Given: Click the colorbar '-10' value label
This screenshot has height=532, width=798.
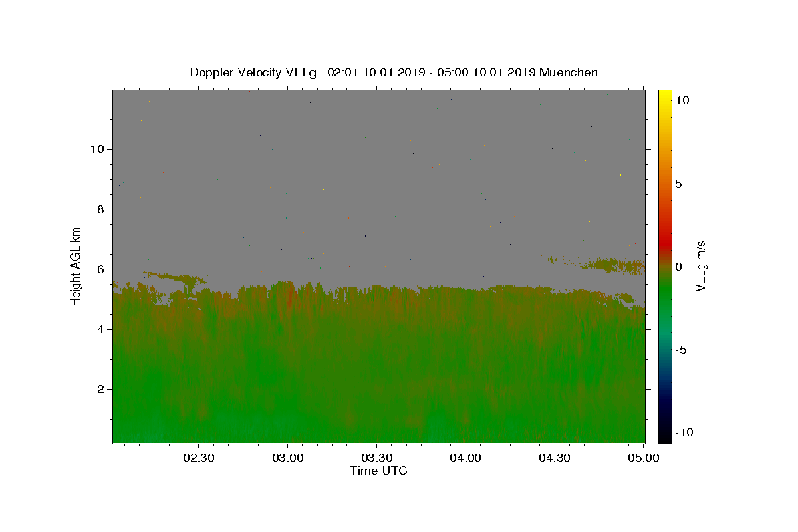Looking at the screenshot, I should point(684,432).
